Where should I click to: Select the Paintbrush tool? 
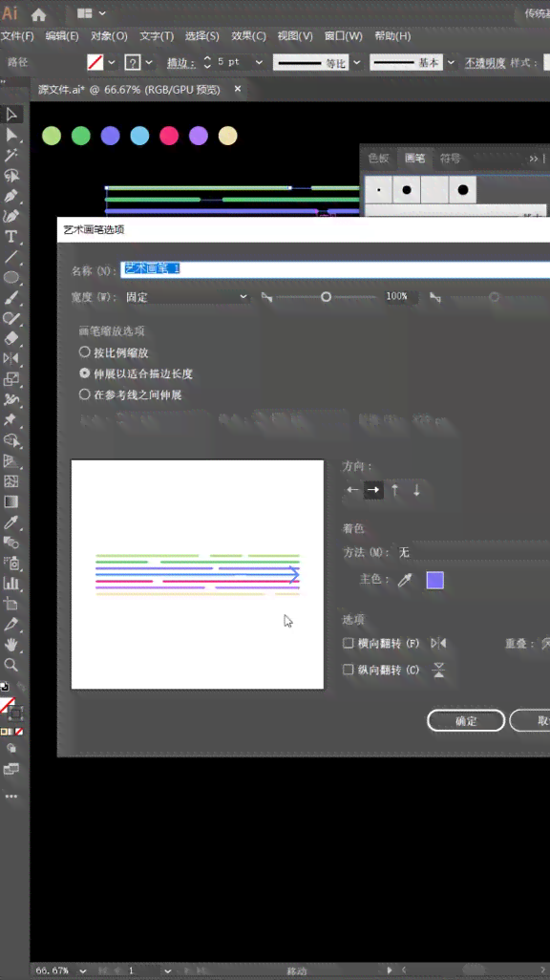[x=11, y=298]
